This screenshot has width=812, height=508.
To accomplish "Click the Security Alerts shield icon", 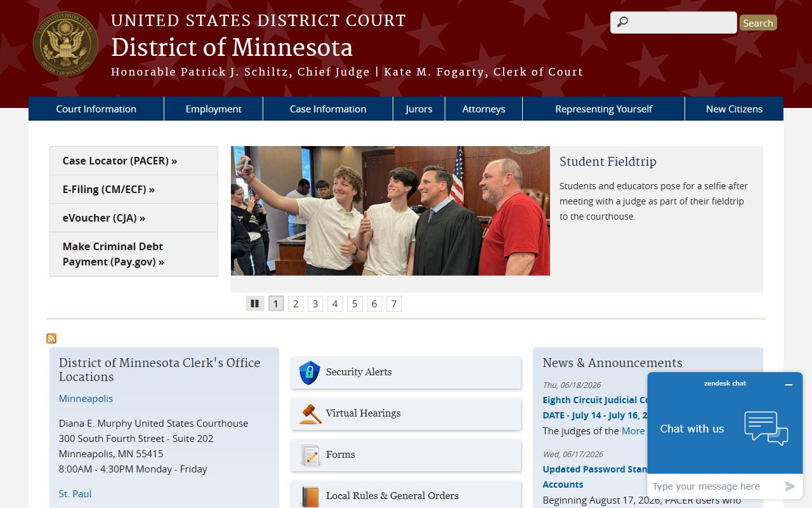I will coord(310,372).
